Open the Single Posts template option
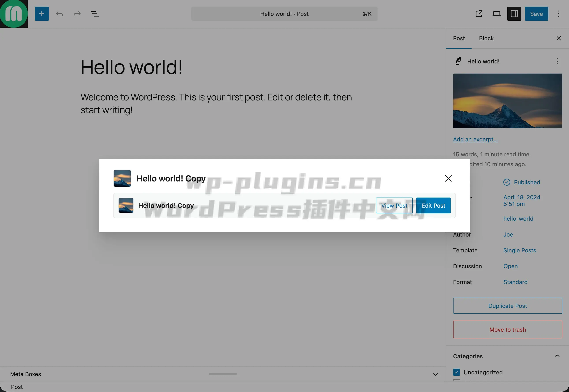569x392 pixels. point(520,250)
